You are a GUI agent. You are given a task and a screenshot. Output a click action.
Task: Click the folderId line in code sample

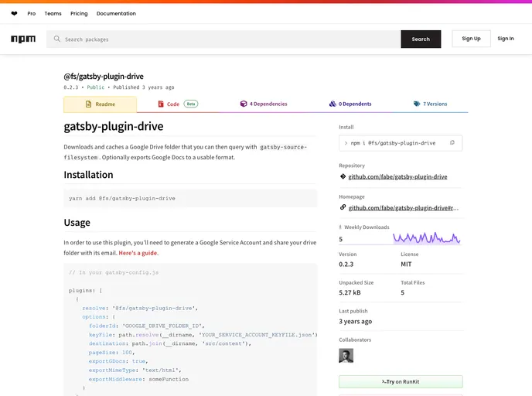pos(147,326)
